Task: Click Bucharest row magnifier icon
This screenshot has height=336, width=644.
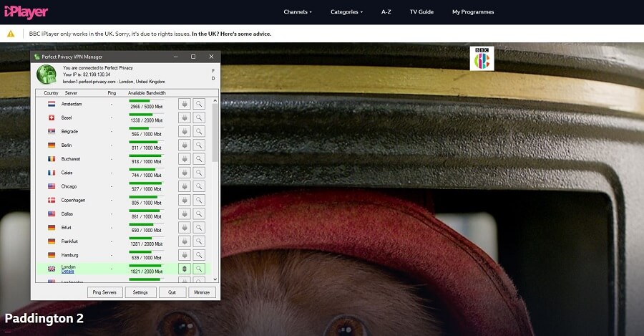Action: (x=199, y=159)
